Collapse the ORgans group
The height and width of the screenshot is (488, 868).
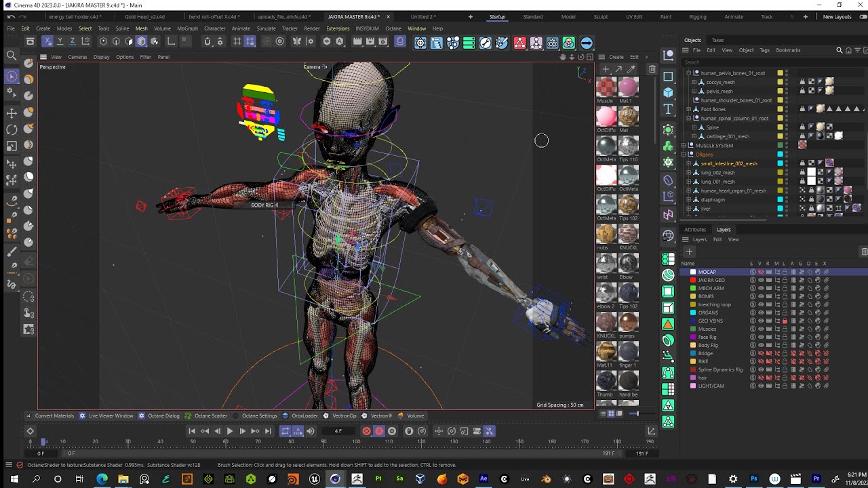click(x=684, y=155)
